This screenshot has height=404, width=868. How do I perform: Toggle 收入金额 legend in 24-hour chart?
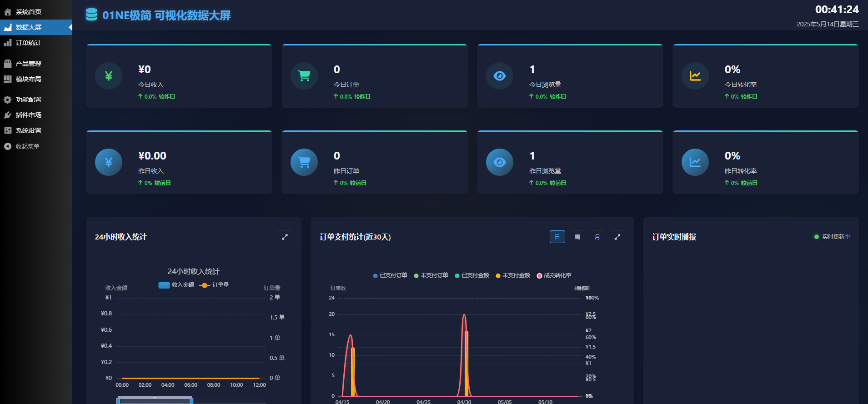click(x=176, y=285)
